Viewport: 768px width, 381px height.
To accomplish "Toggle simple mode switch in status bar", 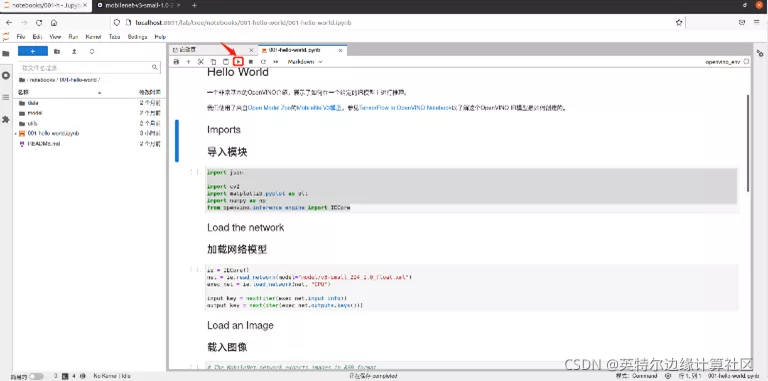I will pos(36,376).
